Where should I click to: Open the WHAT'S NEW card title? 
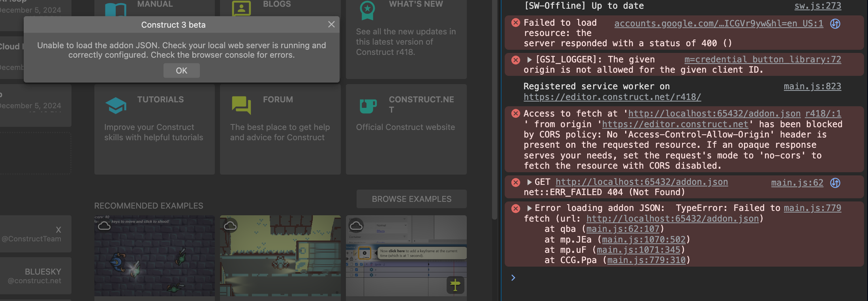pos(416,4)
